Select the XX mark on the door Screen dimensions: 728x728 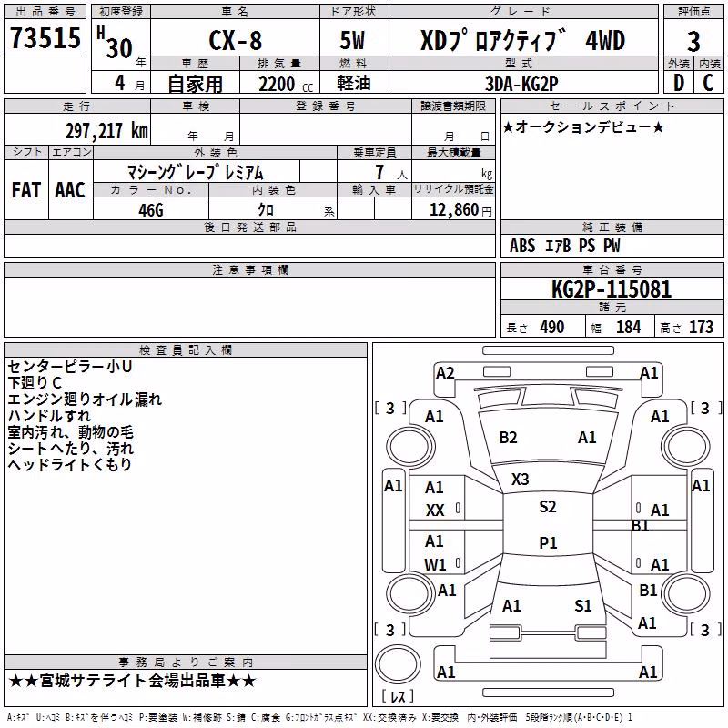[x=435, y=511]
